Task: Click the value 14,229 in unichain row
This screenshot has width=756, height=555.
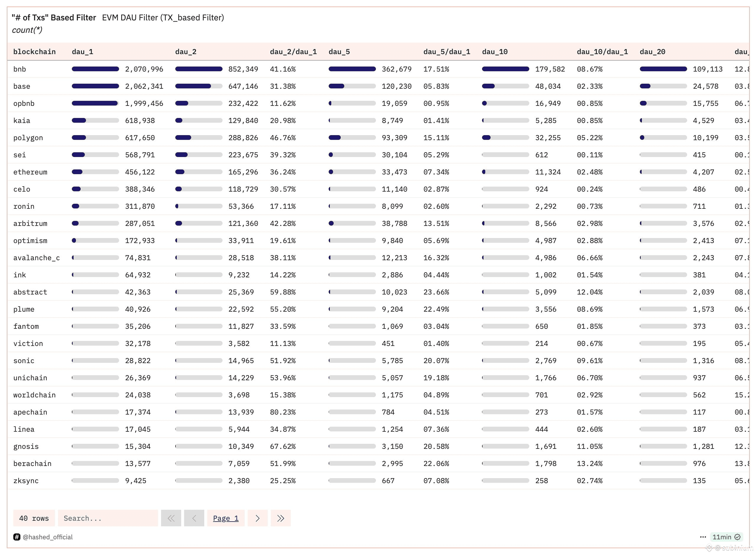Action: pos(241,378)
